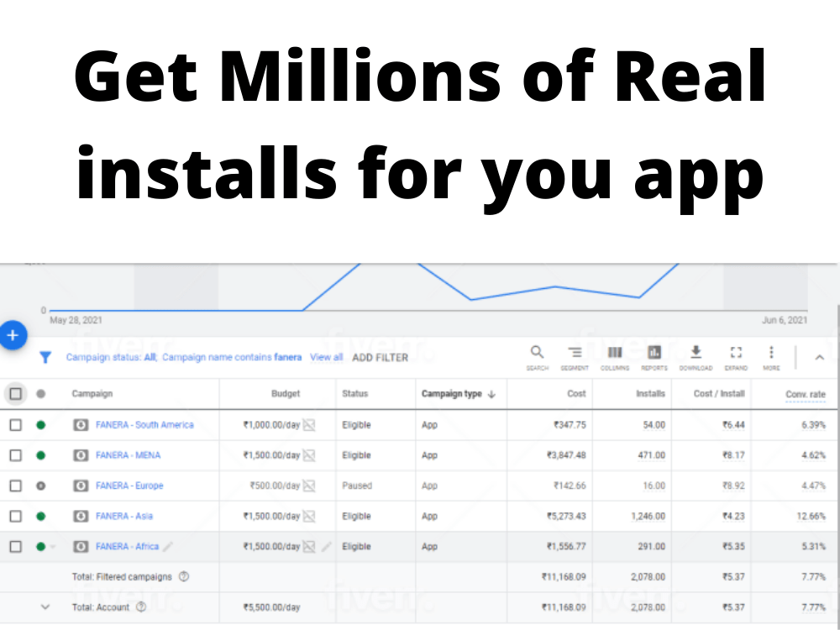The width and height of the screenshot is (840, 630).
Task: Sort by the Cost column header
Action: (x=576, y=394)
